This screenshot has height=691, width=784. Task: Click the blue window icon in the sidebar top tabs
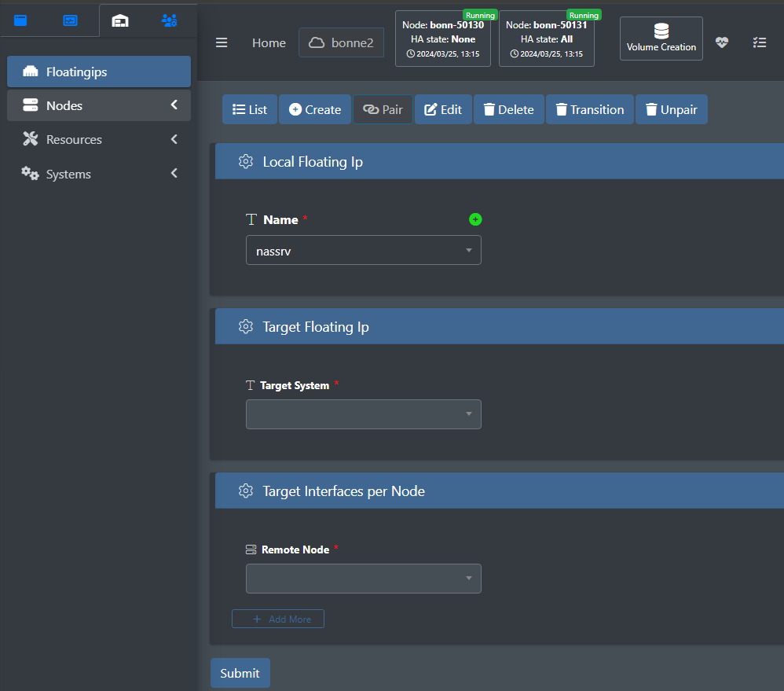pos(20,20)
